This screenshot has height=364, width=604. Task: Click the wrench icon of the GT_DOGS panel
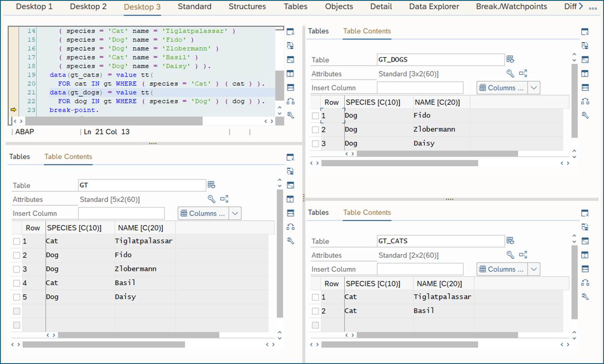(x=585, y=115)
